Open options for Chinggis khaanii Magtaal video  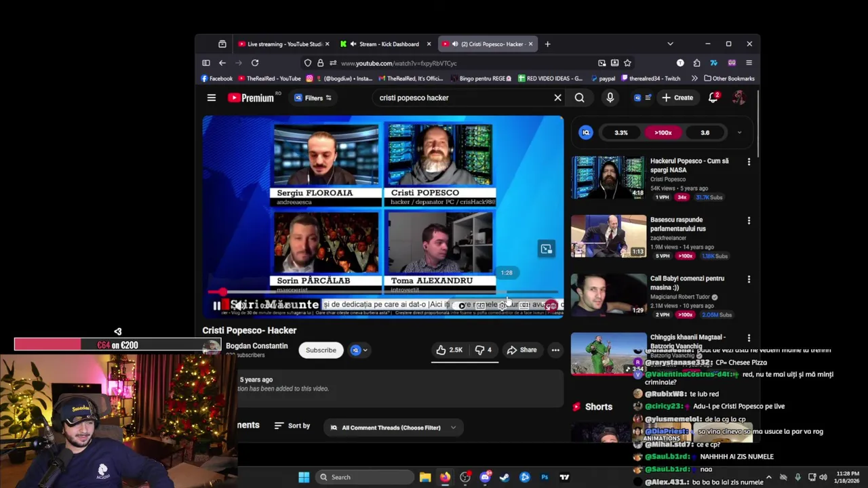coord(749,338)
